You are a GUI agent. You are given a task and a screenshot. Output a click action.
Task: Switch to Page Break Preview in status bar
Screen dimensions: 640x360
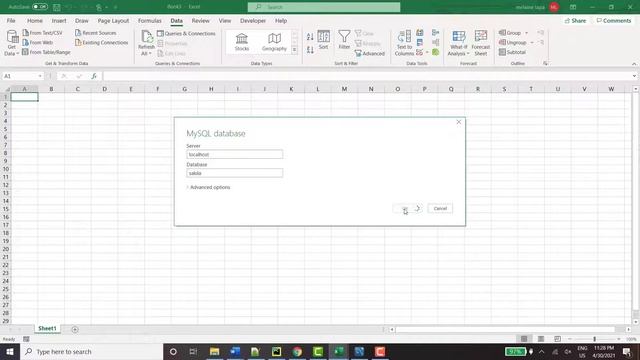(557, 339)
